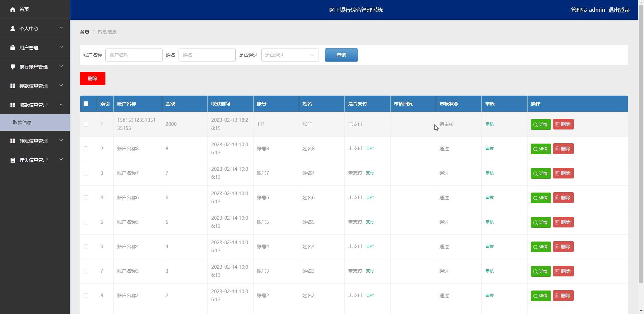Click 审核 link in 账户名称5 row
The image size is (644, 314).
point(490,222)
